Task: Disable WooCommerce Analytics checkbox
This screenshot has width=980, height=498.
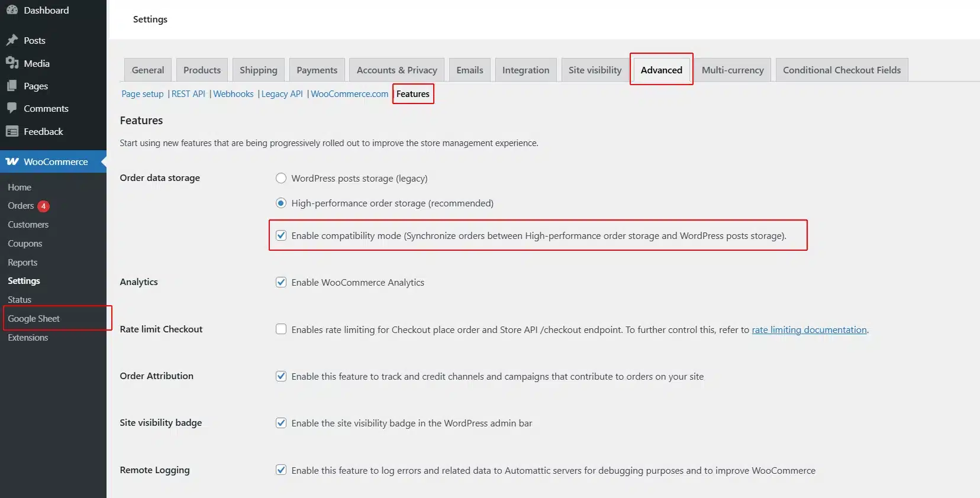Action: click(281, 282)
